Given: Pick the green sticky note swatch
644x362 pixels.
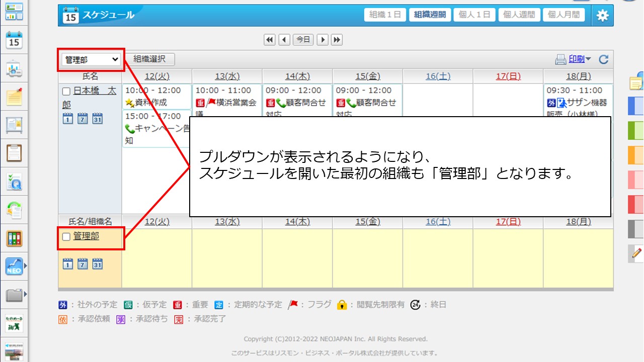Looking at the screenshot, I should point(636,130).
